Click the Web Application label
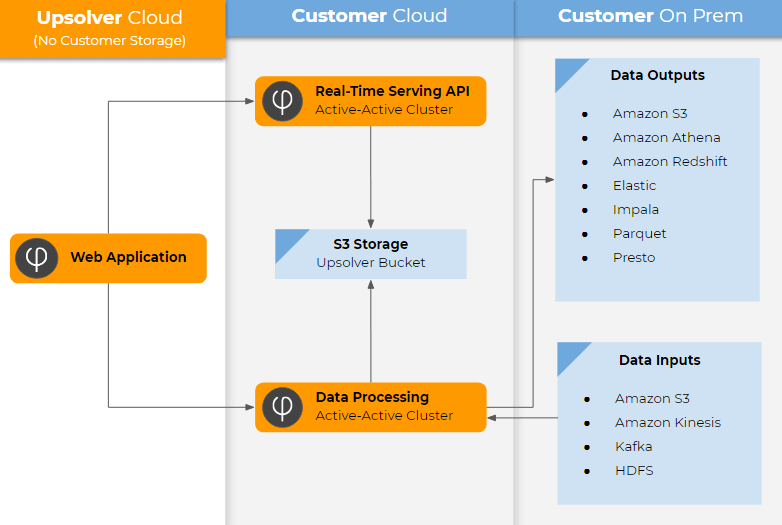The height and width of the screenshot is (525, 782). [x=128, y=257]
